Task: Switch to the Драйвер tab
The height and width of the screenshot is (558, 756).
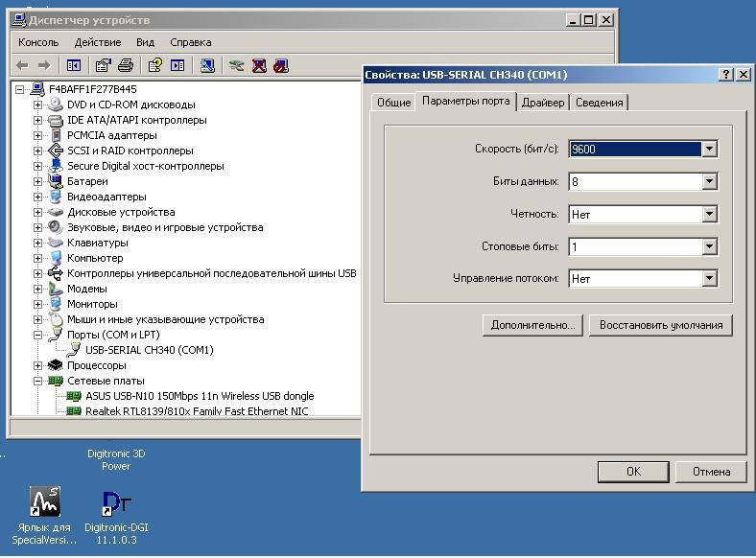Action: click(x=543, y=103)
